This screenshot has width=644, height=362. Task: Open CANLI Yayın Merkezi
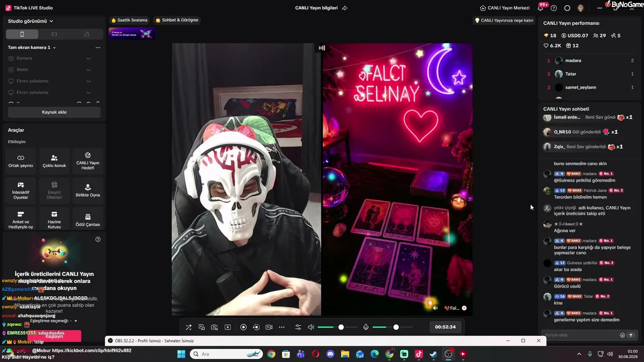coord(505,8)
